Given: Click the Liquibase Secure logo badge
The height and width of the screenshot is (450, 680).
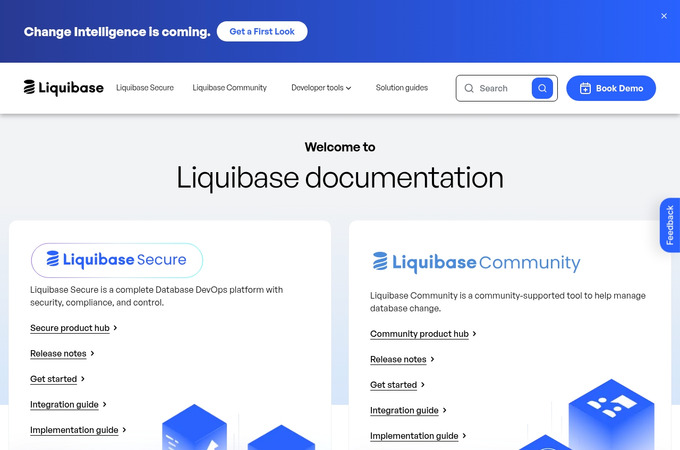Looking at the screenshot, I should pyautogui.click(x=117, y=260).
